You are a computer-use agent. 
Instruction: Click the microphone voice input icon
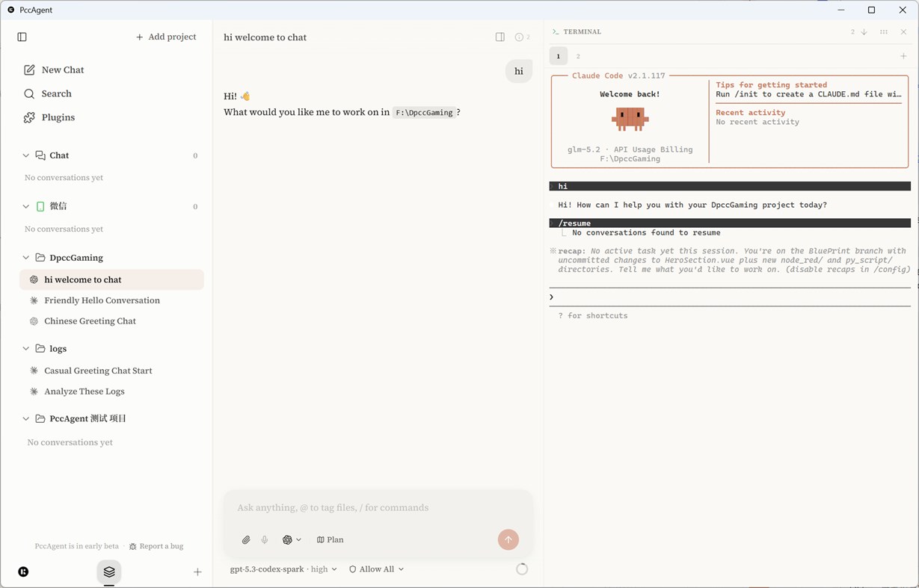(x=265, y=539)
